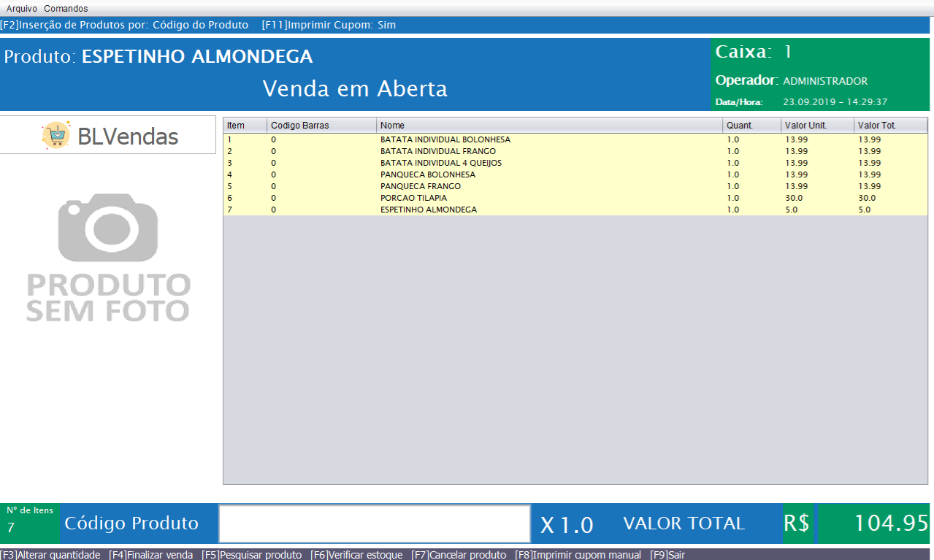Click inside the Código Produto input field
Image resolution: width=934 pixels, height=560 pixels.
point(375,523)
